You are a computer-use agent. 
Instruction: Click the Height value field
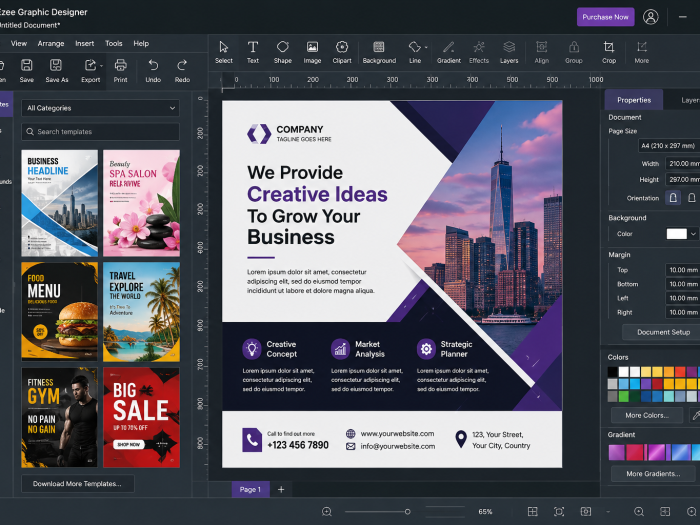(x=683, y=179)
